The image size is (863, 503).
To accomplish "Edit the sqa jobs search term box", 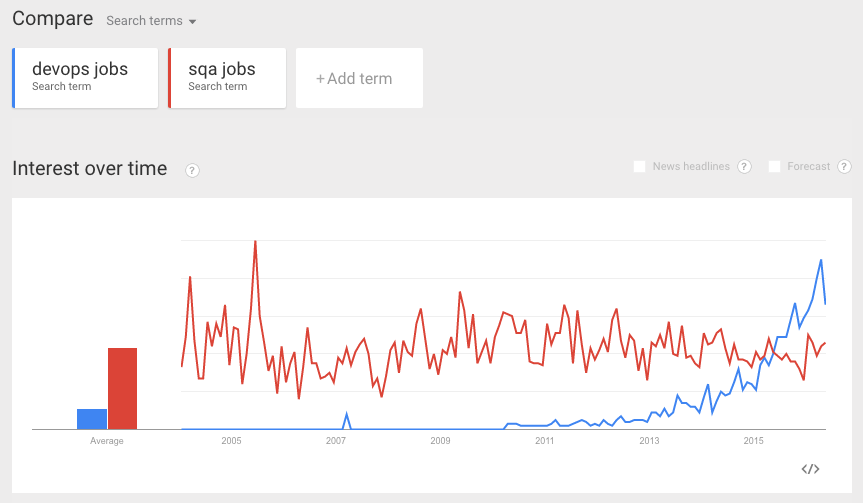I will [x=228, y=77].
